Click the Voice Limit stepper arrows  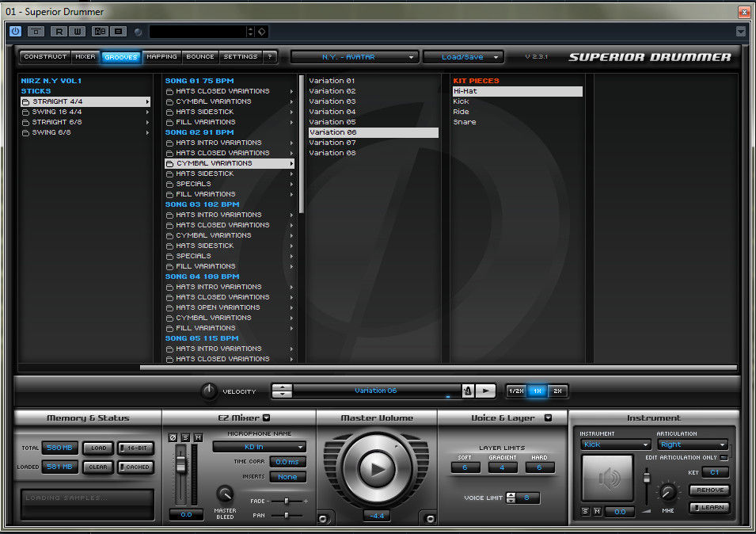pos(511,498)
